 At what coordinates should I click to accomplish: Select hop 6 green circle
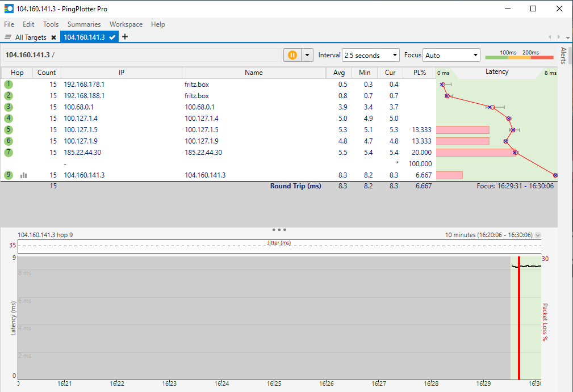[9, 141]
